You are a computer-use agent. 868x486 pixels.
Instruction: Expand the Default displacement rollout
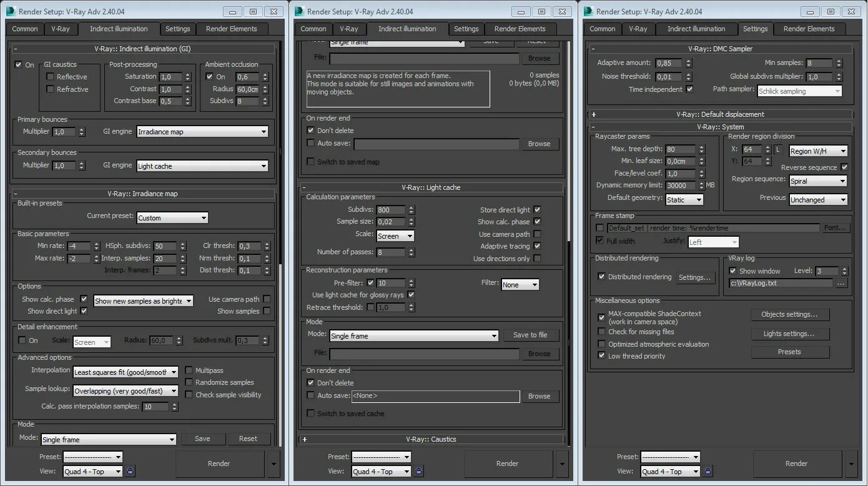[x=593, y=114]
